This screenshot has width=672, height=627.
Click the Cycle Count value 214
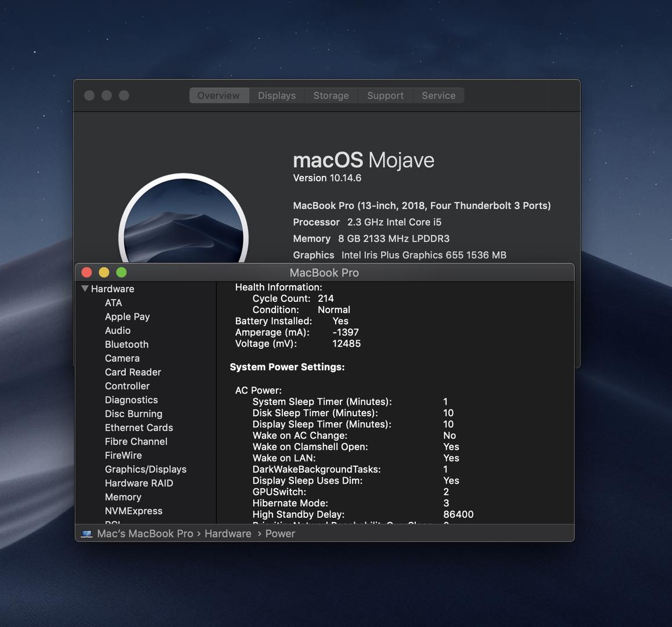(x=326, y=298)
